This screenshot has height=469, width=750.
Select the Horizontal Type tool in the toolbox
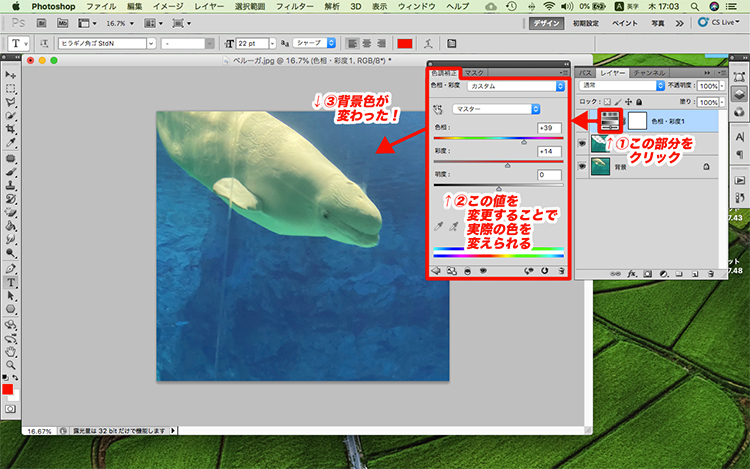[x=10, y=283]
